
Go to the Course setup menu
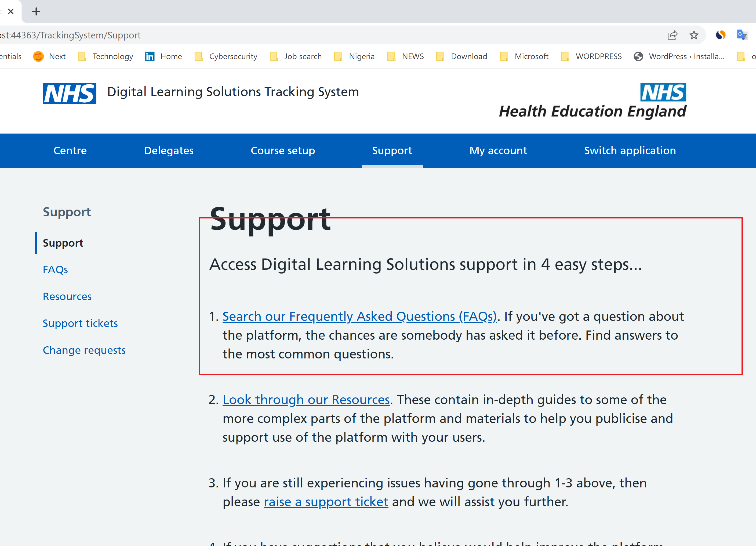(283, 150)
